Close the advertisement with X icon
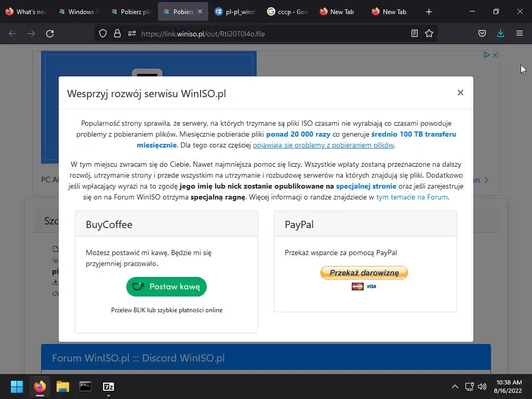This screenshot has height=399, width=532. [x=495, y=55]
